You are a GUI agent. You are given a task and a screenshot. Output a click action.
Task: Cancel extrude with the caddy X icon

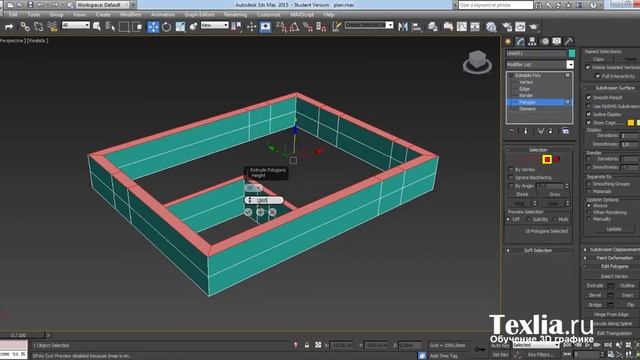coord(272,212)
